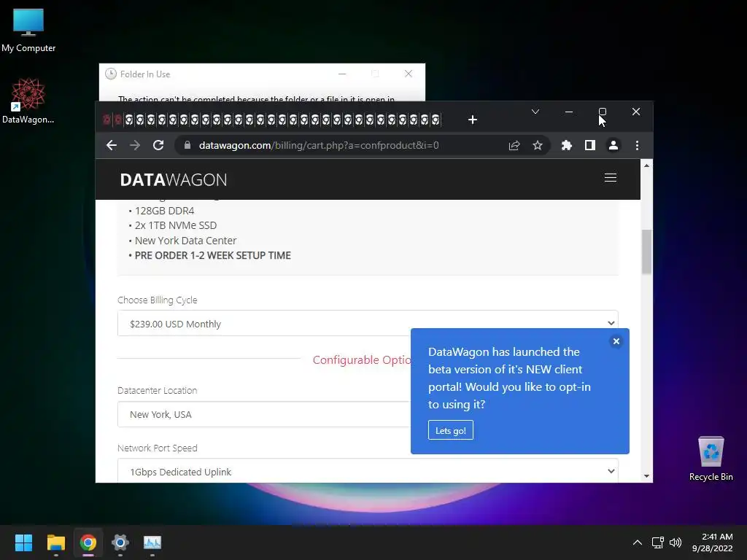The height and width of the screenshot is (560, 747).
Task: Click the Configurable Options heading
Action: coord(362,359)
